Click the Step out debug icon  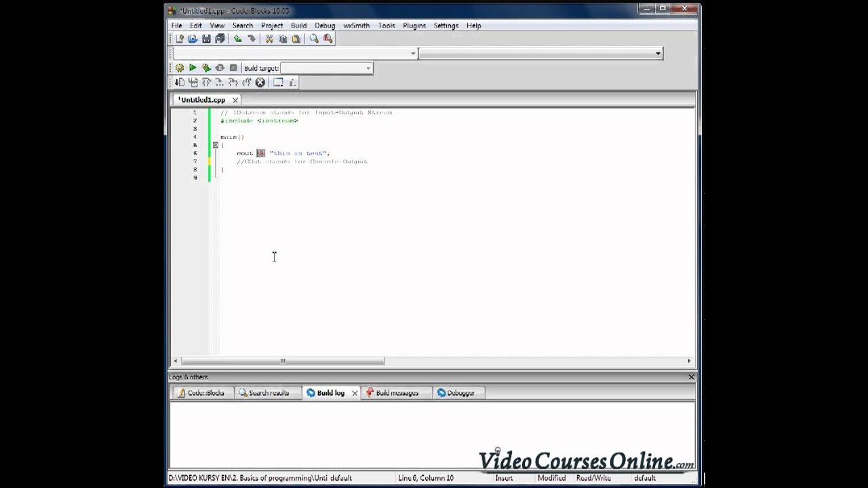(220, 83)
